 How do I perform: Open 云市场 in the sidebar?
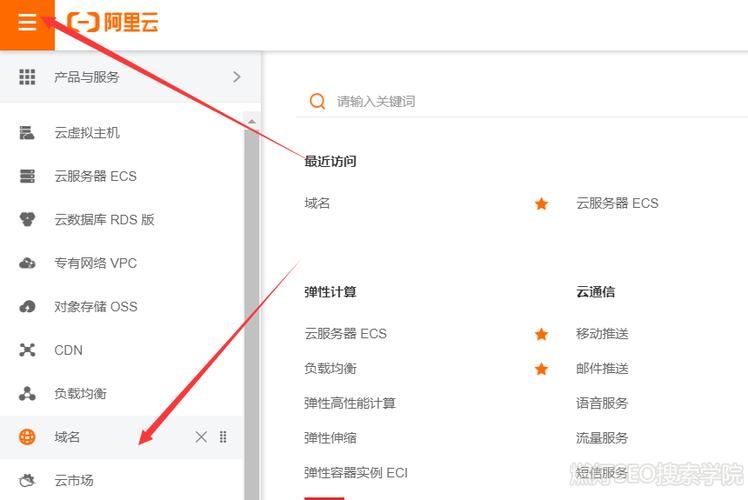coord(73,480)
